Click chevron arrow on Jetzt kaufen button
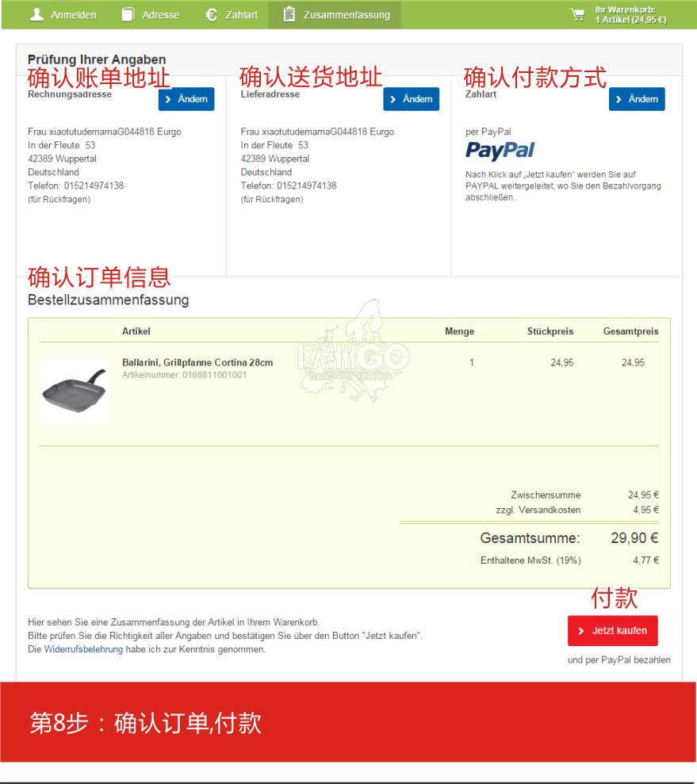697x784 pixels. [581, 631]
